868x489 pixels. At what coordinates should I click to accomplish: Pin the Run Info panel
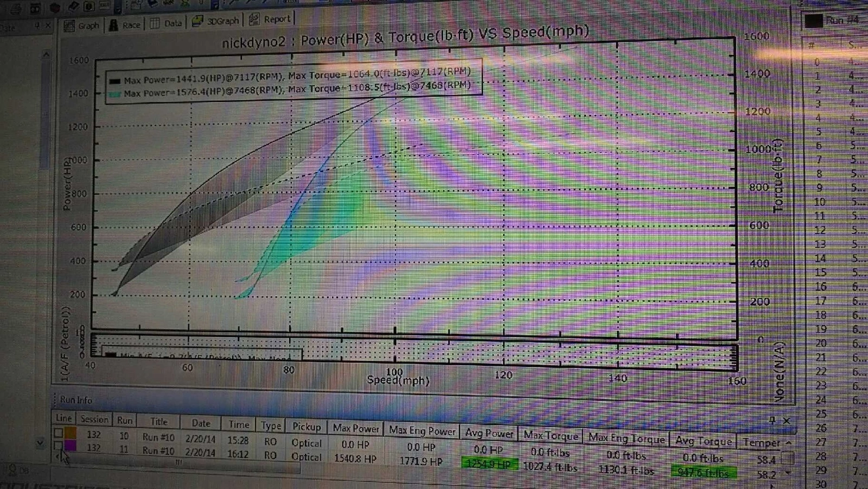click(773, 420)
